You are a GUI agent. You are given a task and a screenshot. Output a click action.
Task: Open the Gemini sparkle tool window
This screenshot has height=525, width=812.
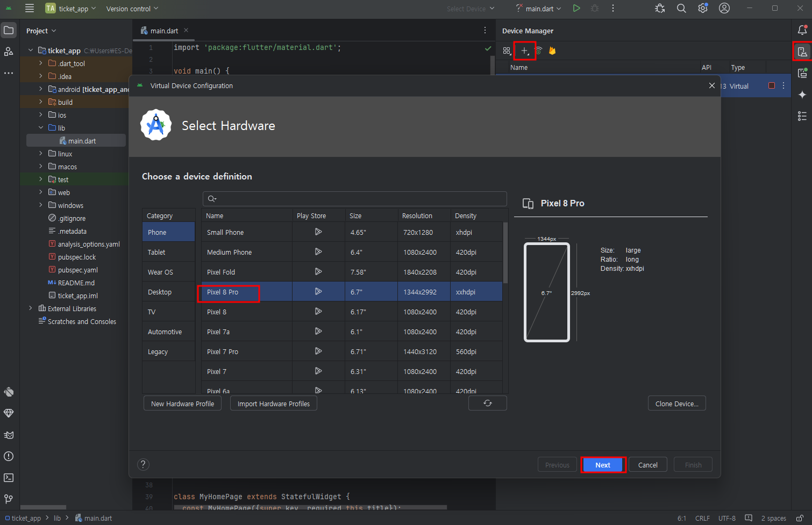pos(802,95)
